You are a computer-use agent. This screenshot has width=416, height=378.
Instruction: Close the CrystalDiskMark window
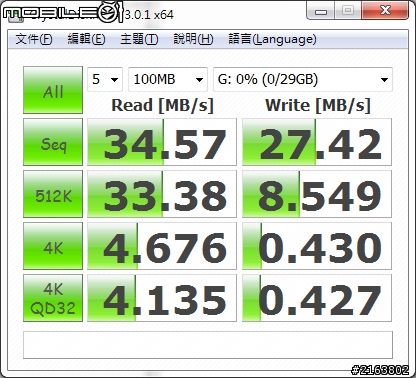[x=385, y=11]
